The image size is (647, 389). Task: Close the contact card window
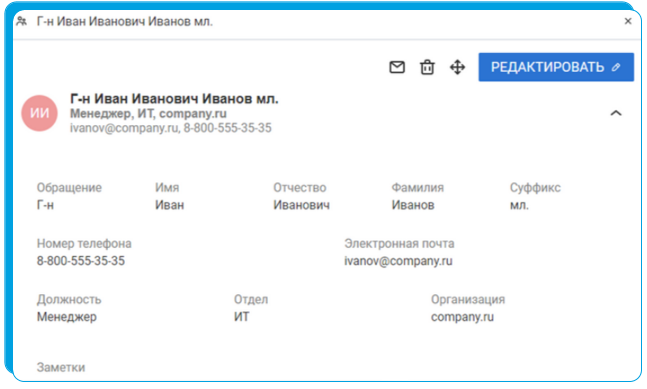[x=628, y=21]
